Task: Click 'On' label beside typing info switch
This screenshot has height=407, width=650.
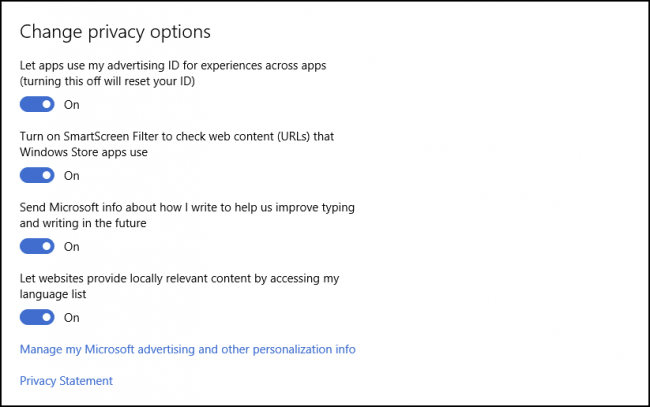Action: click(71, 246)
